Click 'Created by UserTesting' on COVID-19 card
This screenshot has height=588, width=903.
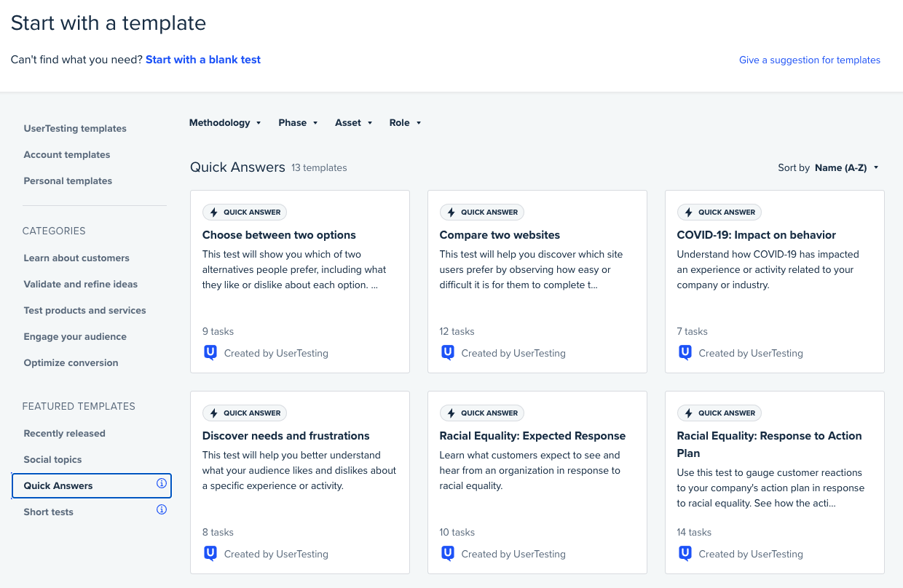(751, 354)
